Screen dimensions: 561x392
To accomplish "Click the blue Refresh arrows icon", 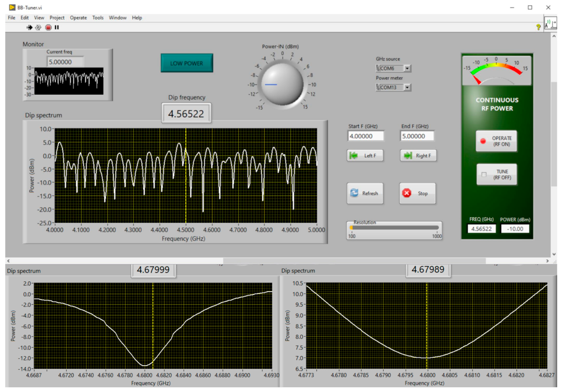I will click(354, 193).
